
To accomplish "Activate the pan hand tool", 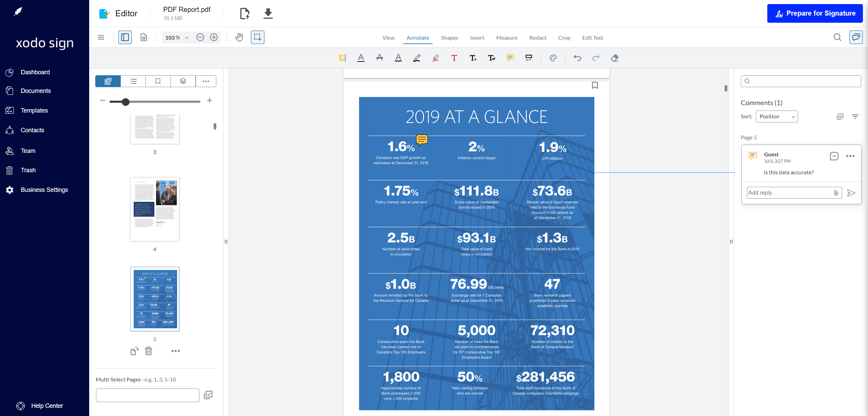I will click(239, 37).
